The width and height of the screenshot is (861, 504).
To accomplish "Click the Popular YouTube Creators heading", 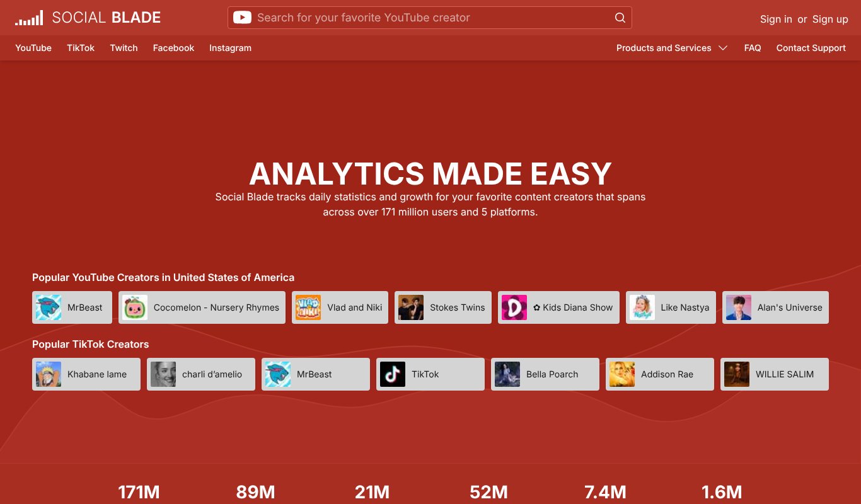I will coord(163,277).
